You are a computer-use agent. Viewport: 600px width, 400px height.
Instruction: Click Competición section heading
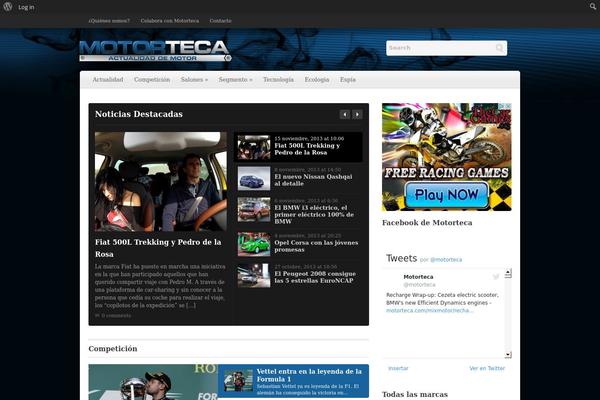(112, 349)
